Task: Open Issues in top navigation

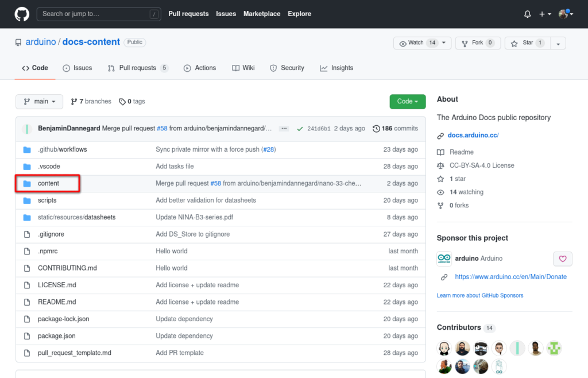Action: (226, 14)
